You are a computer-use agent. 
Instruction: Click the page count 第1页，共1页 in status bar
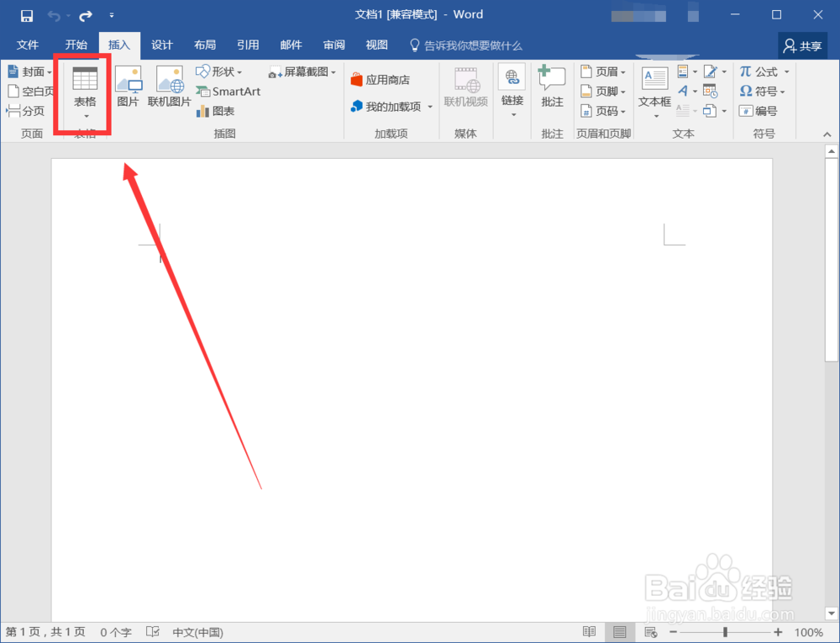45,632
